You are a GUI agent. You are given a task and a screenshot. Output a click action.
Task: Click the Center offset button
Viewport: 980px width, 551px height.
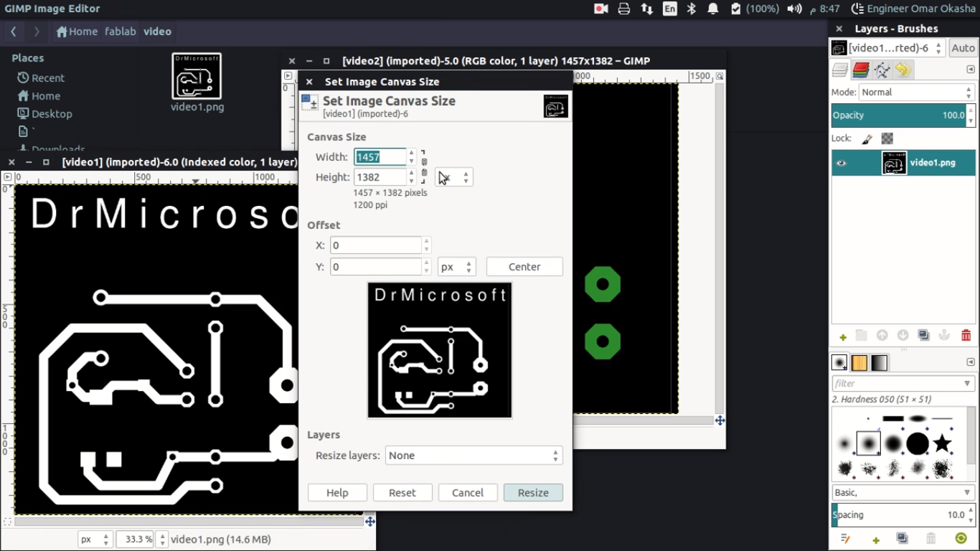point(524,267)
